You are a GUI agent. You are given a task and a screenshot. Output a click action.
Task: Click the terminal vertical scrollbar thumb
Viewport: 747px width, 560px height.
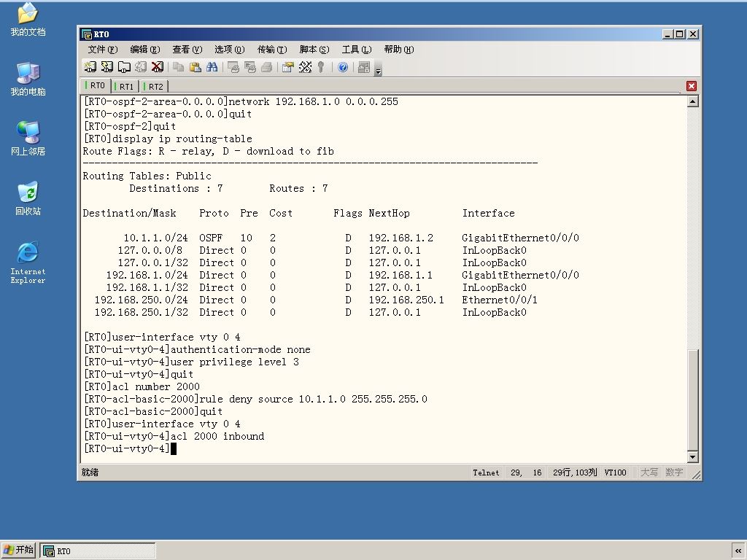pyautogui.click(x=693, y=400)
